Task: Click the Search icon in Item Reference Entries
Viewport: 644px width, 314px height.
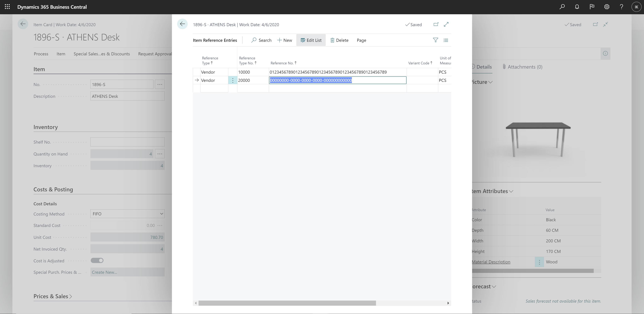Action: [x=255, y=40]
